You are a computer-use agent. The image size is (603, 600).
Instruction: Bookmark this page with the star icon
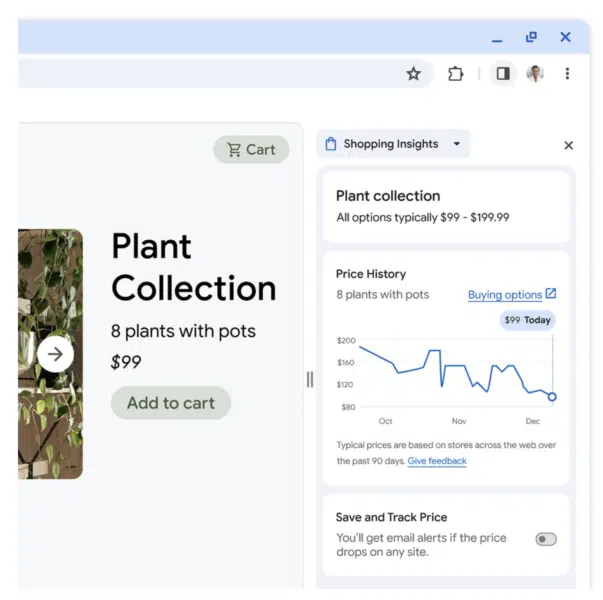click(413, 73)
